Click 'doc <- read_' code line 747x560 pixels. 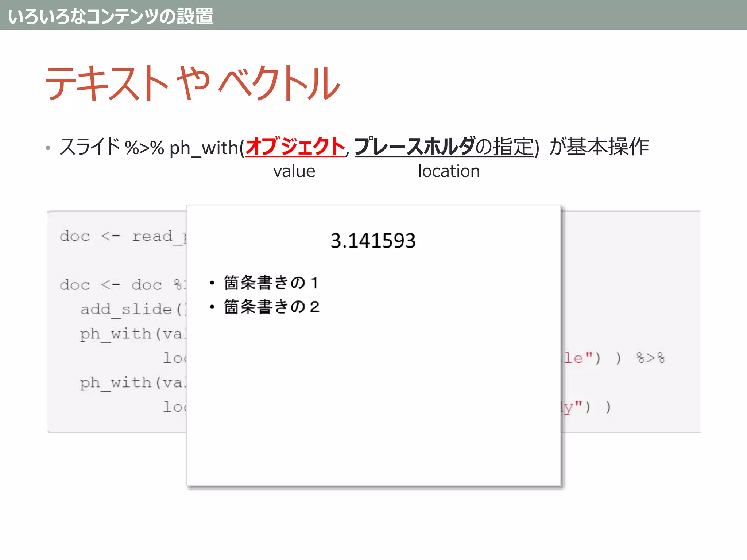click(123, 237)
